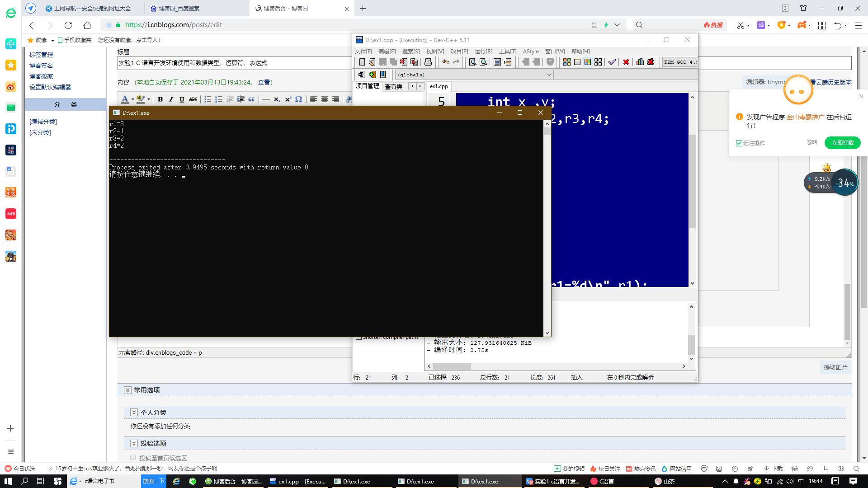Open 运行[R] menu in Dev-C++
The image size is (868, 488).
(483, 51)
